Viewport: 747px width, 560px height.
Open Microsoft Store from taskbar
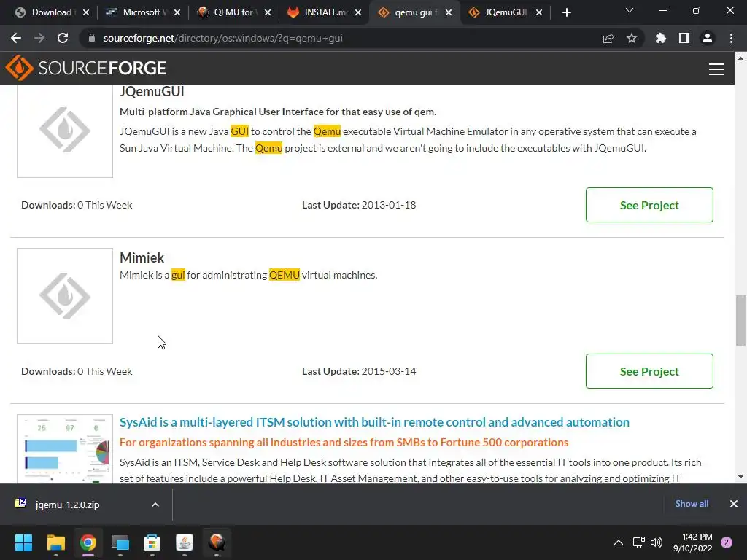pyautogui.click(x=152, y=542)
